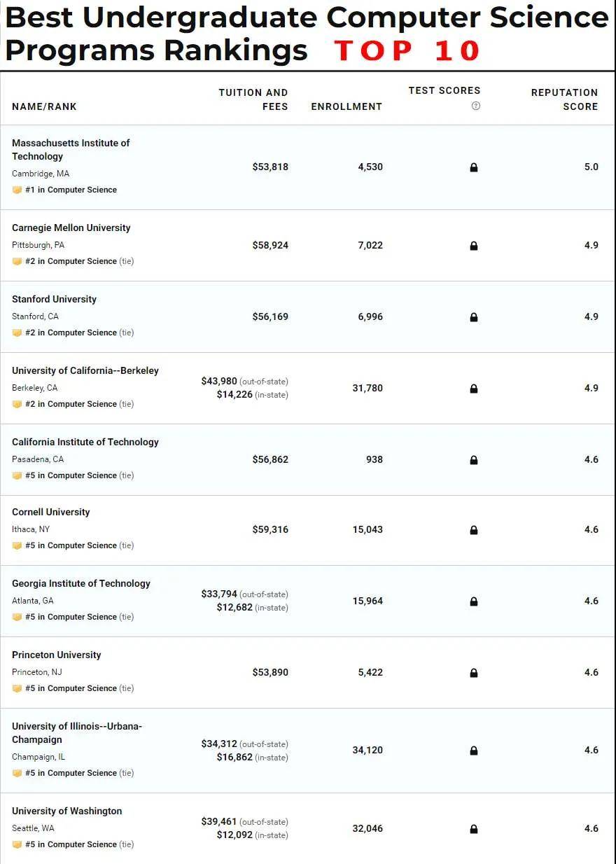Open the Georgia Institute of Technology link
Screen dimensions: 616x864
click(x=81, y=583)
